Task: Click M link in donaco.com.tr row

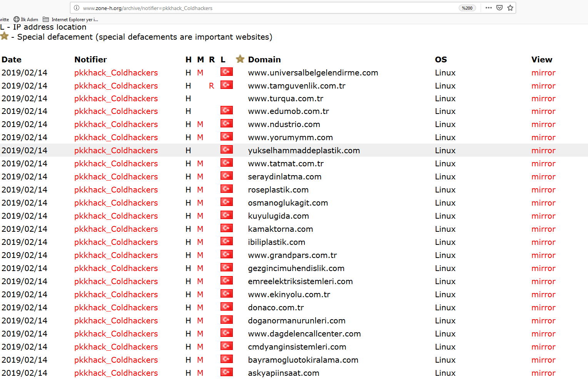Action: pyautogui.click(x=200, y=308)
